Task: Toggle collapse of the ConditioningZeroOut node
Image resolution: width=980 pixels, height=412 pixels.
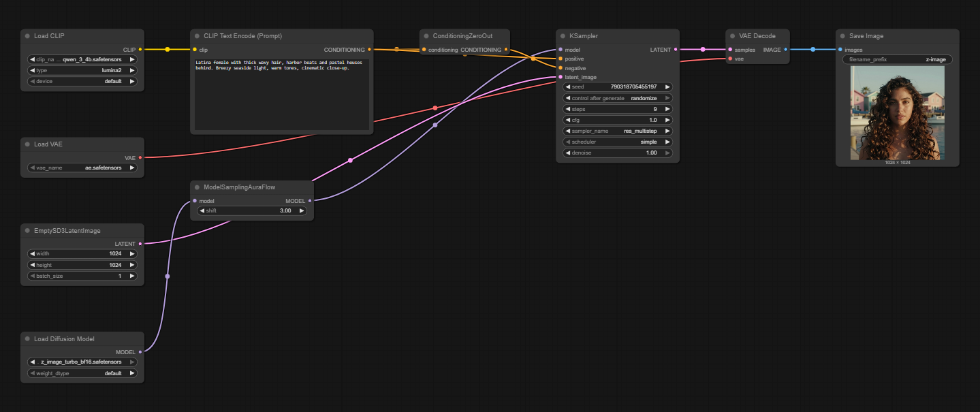Action: tap(426, 36)
